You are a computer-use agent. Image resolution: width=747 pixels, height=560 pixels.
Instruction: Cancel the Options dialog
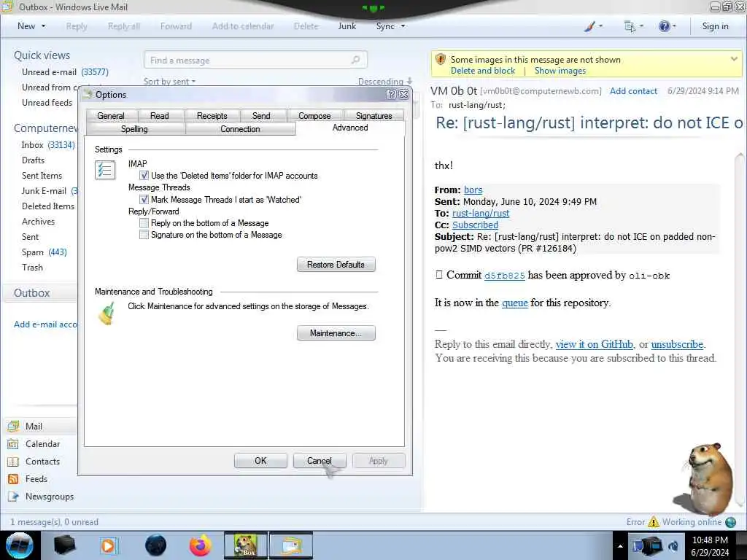click(320, 461)
